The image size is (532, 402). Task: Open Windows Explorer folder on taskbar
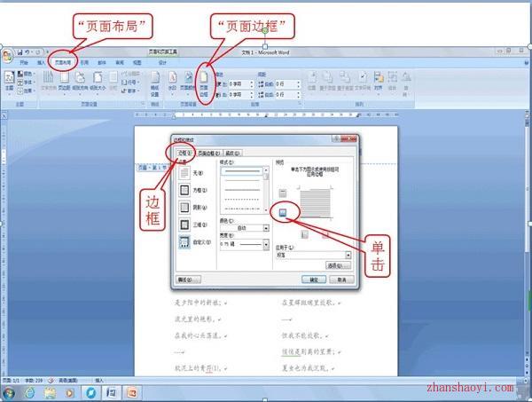pyautogui.click(x=50, y=393)
